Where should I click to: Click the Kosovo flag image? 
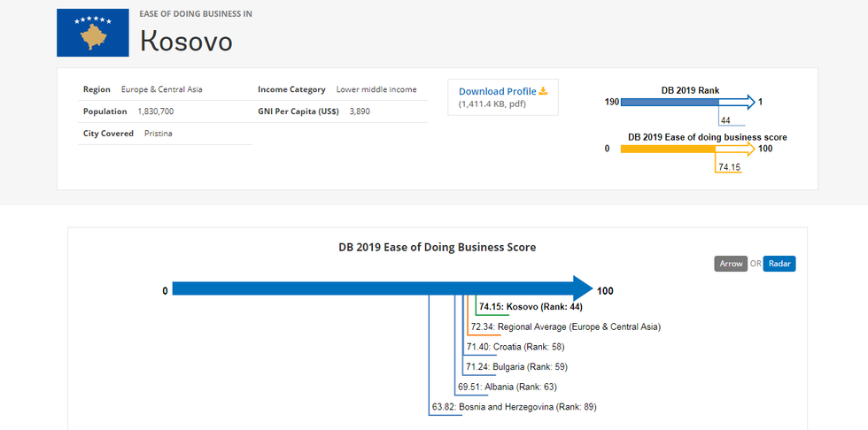coord(93,33)
